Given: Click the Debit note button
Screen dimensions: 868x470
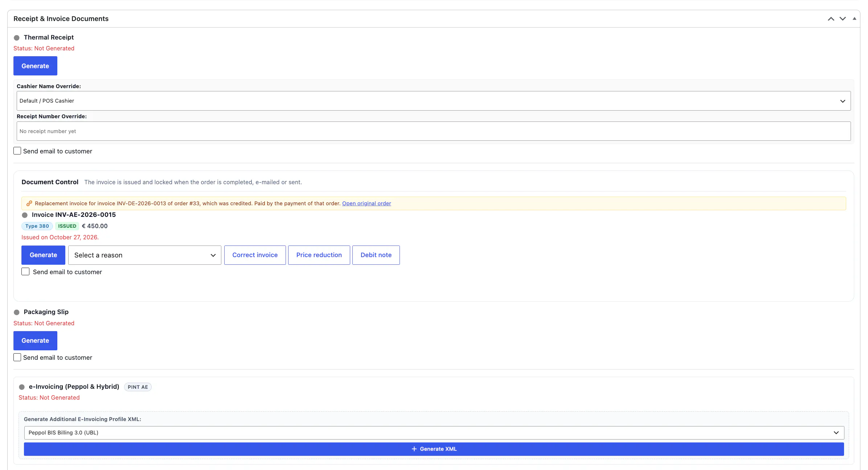Looking at the screenshot, I should coord(376,255).
